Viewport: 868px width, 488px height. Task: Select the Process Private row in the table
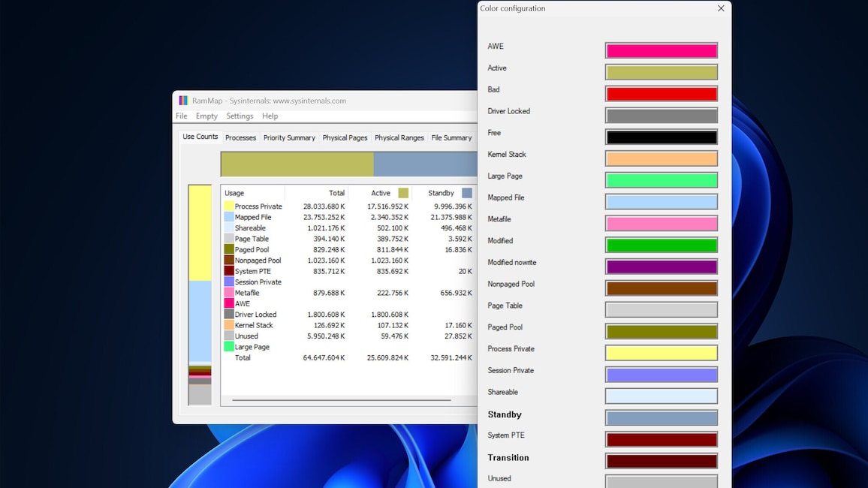coord(348,206)
